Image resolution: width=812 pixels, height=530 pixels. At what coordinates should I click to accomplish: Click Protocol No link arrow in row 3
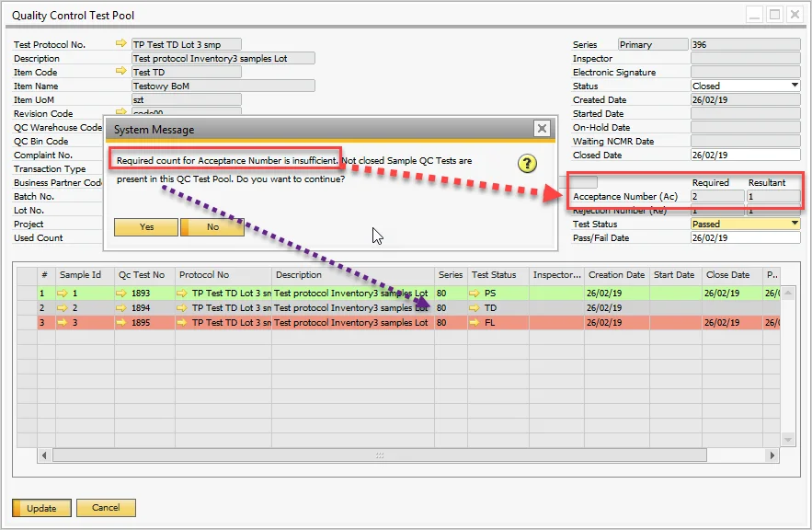click(182, 322)
